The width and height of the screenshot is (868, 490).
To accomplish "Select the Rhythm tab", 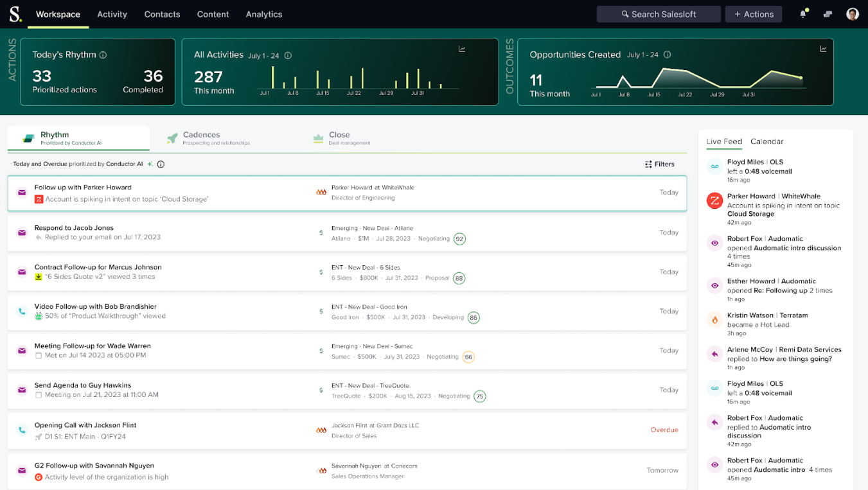I will tap(78, 138).
